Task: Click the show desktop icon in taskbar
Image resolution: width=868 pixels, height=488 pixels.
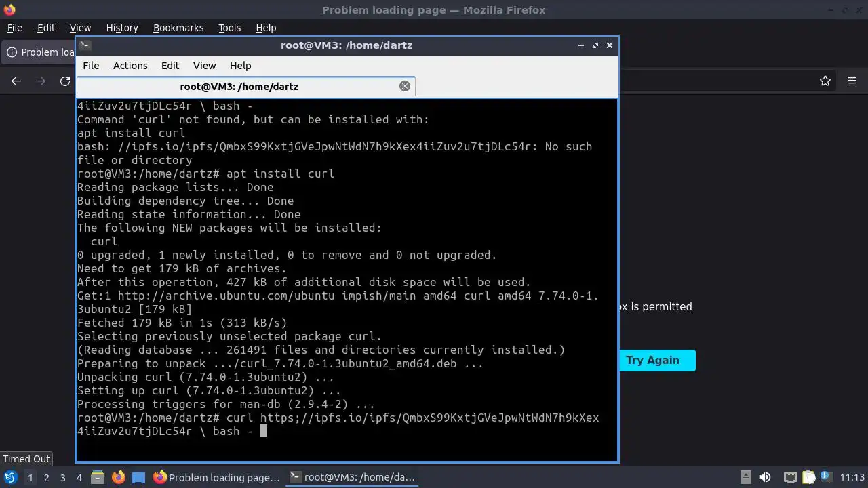Action: pyautogui.click(x=138, y=477)
